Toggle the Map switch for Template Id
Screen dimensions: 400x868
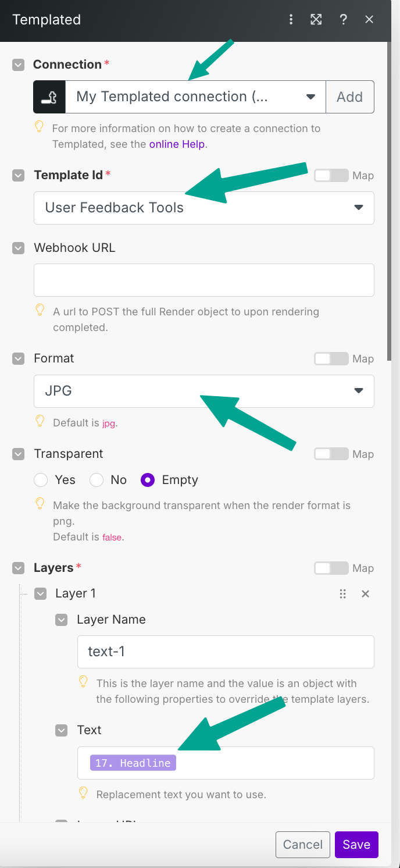[331, 175]
